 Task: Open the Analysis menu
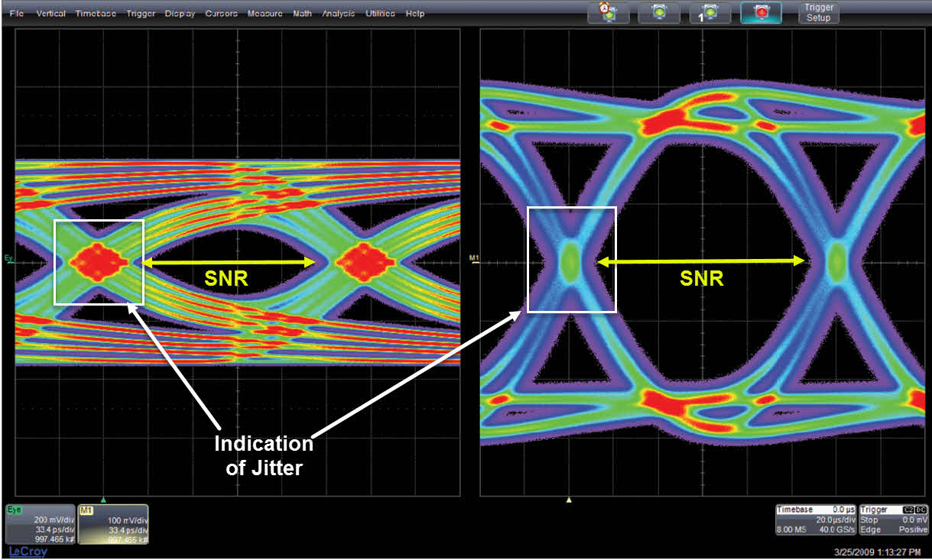[x=339, y=14]
